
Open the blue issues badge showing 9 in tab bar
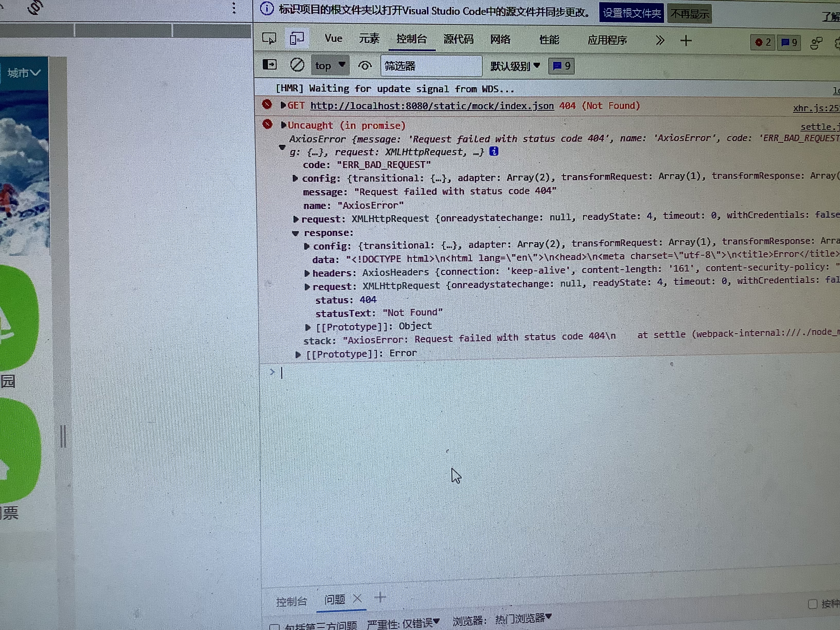(x=789, y=42)
